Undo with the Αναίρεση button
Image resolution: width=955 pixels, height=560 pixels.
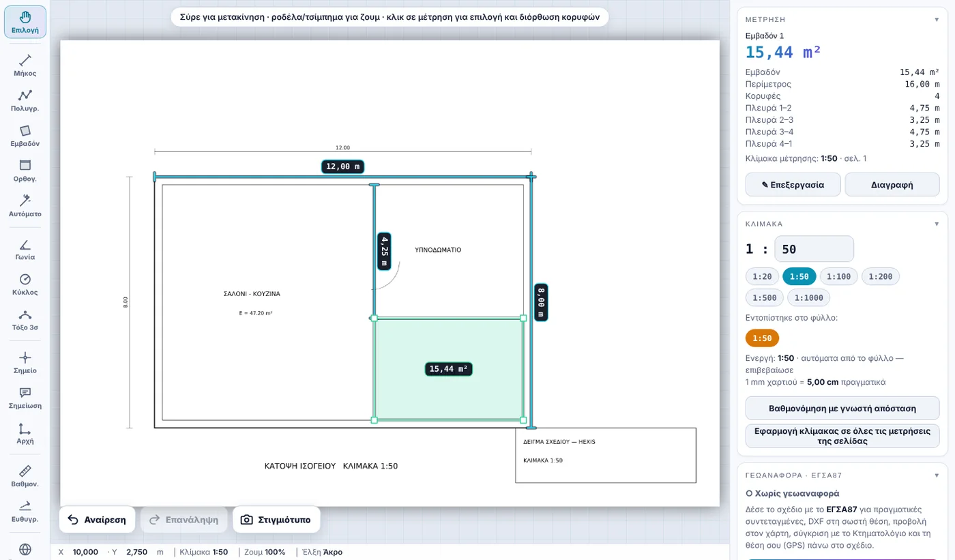[x=97, y=520]
